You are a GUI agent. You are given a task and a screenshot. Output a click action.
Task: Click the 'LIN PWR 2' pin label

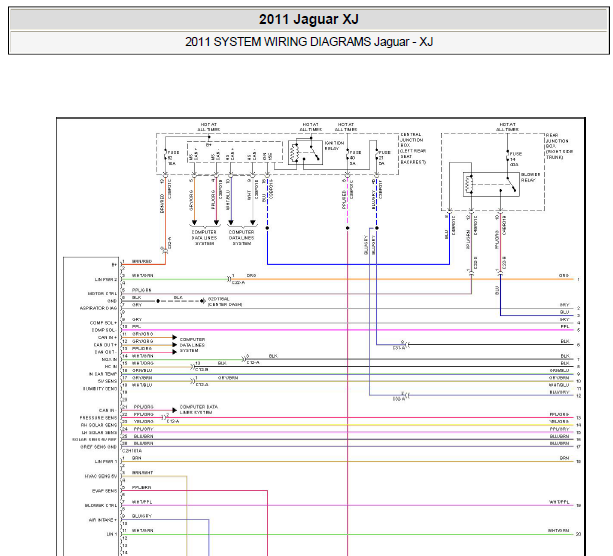pyautogui.click(x=106, y=280)
